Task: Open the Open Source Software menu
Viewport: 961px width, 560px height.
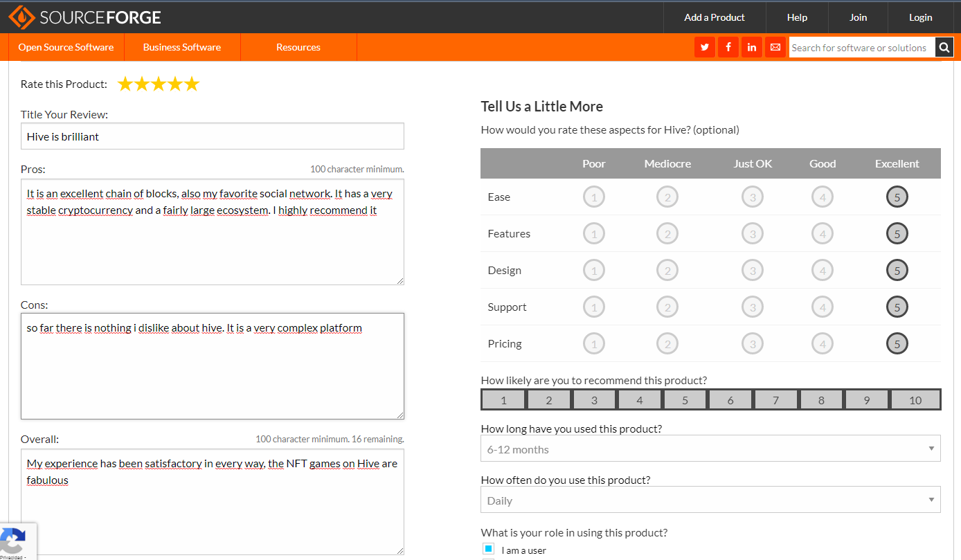Action: point(66,47)
